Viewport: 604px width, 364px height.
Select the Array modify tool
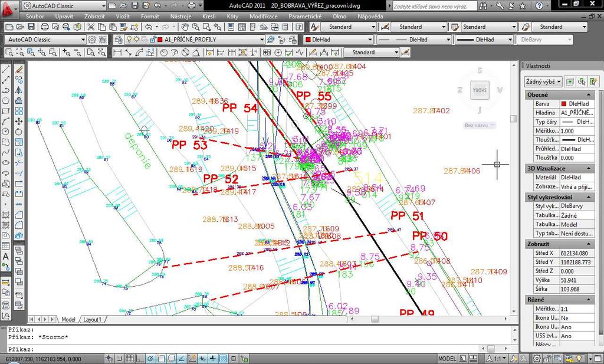(x=18, y=111)
